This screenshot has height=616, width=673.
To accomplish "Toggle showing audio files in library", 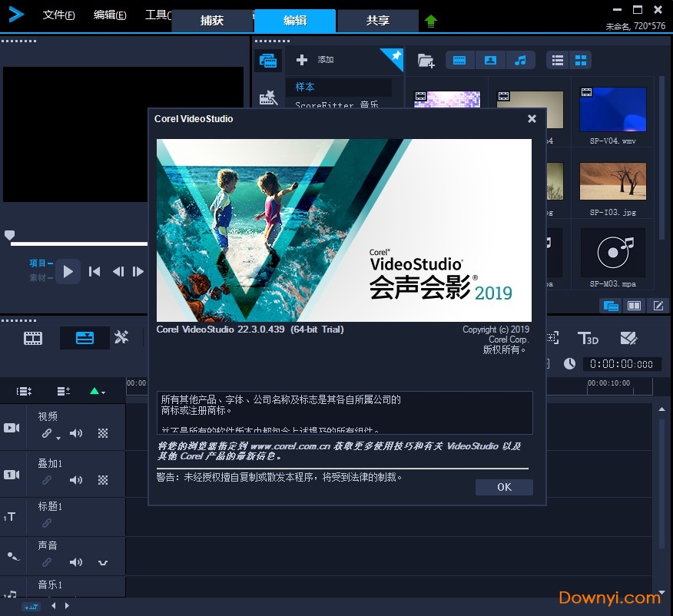I will 520,60.
